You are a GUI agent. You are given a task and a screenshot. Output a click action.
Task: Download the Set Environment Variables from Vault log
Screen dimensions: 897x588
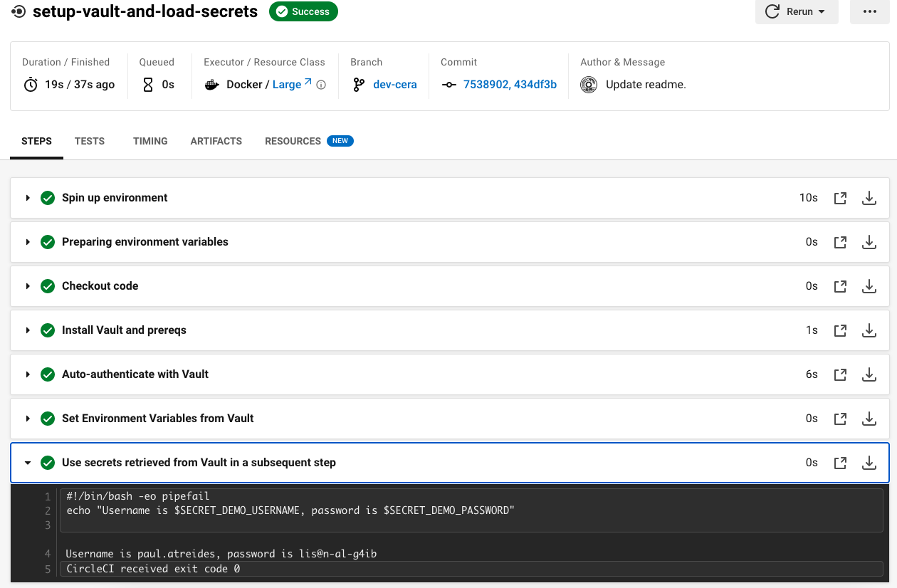869,419
